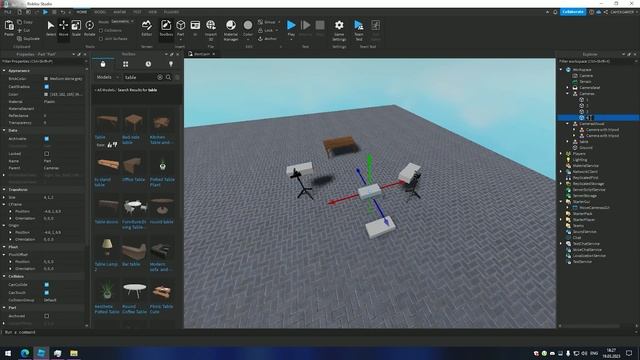Activate the Rotate tool
Image resolution: width=640 pixels, height=360 pixels.
(x=89, y=28)
